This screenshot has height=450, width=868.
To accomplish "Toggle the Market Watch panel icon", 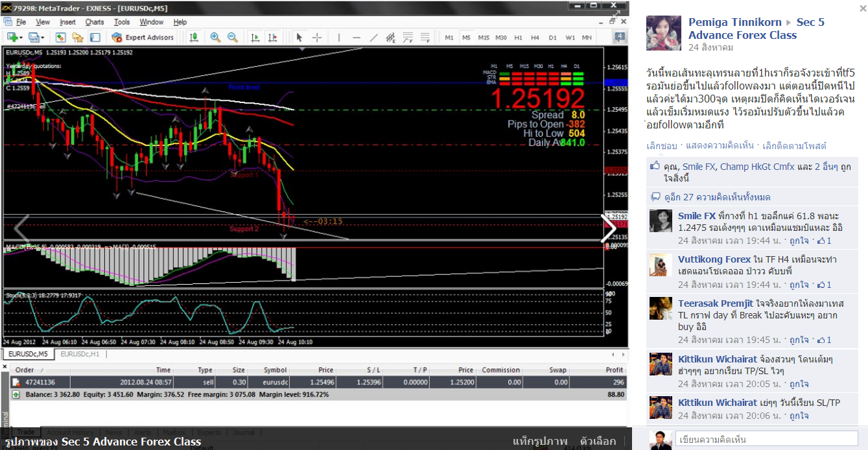I will point(60,38).
